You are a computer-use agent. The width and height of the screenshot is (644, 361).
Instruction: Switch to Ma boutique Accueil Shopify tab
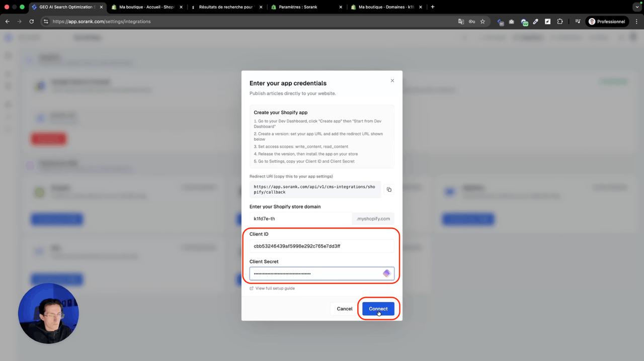point(147,7)
